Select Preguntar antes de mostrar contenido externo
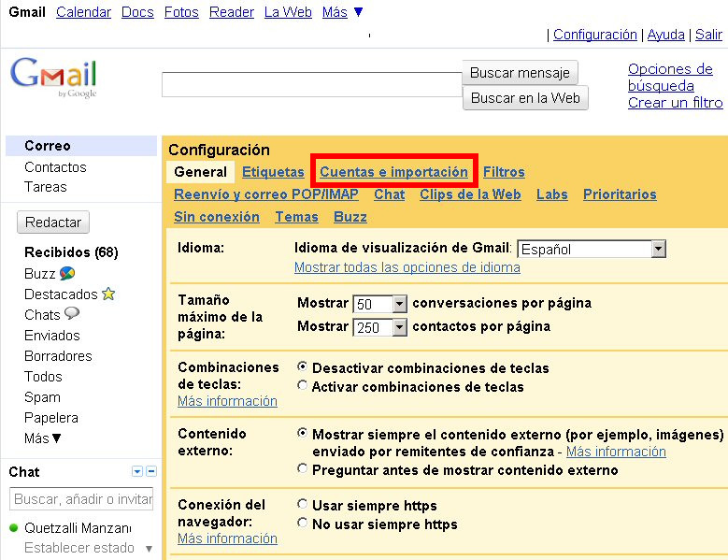 click(302, 469)
